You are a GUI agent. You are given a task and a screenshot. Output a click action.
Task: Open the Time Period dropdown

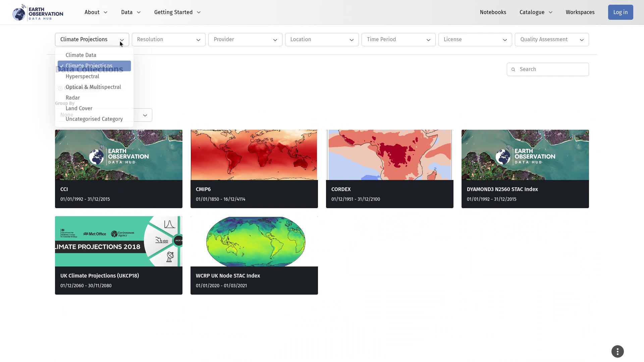coord(398,40)
